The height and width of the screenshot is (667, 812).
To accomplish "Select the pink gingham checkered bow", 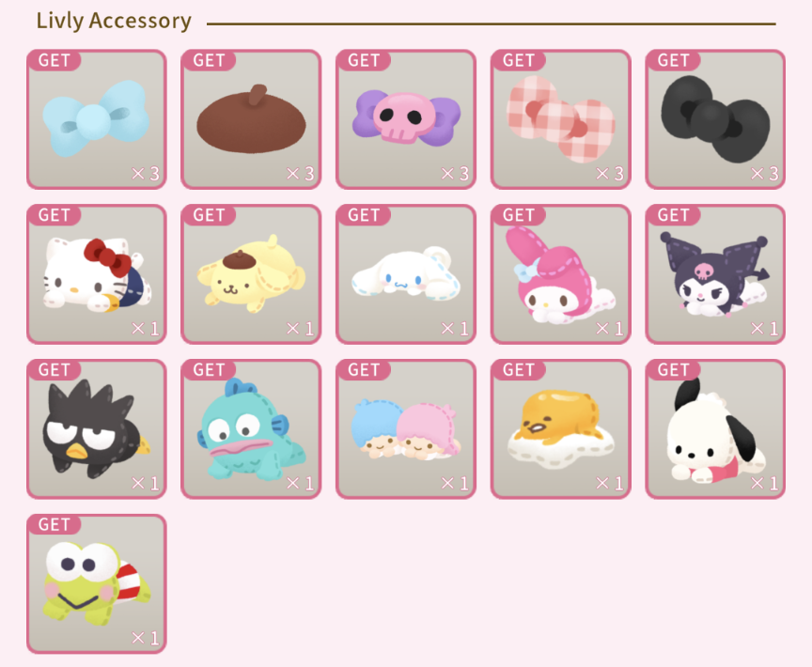I will point(561,119).
